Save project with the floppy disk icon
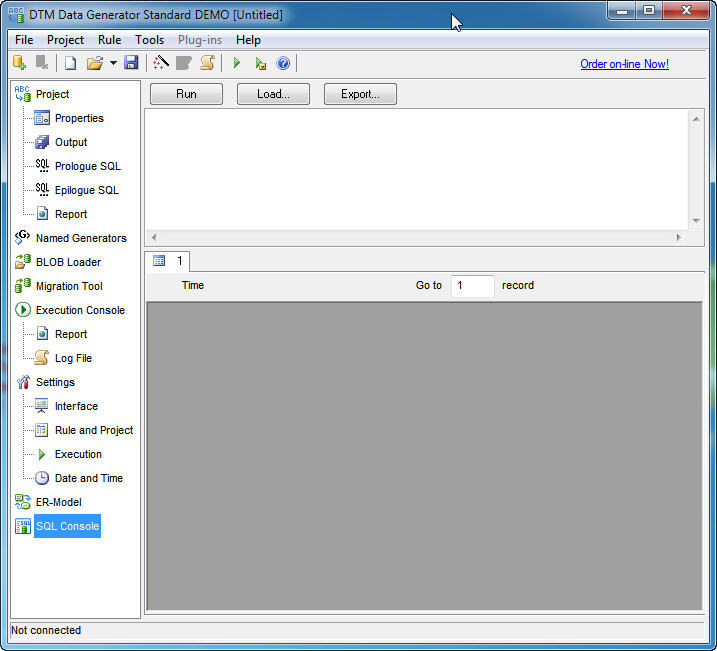Screen dimensions: 717x651 [x=131, y=63]
